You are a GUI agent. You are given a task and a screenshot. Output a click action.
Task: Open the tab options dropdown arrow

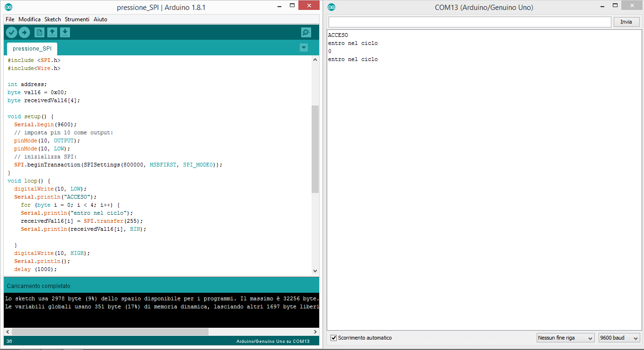pyautogui.click(x=304, y=48)
